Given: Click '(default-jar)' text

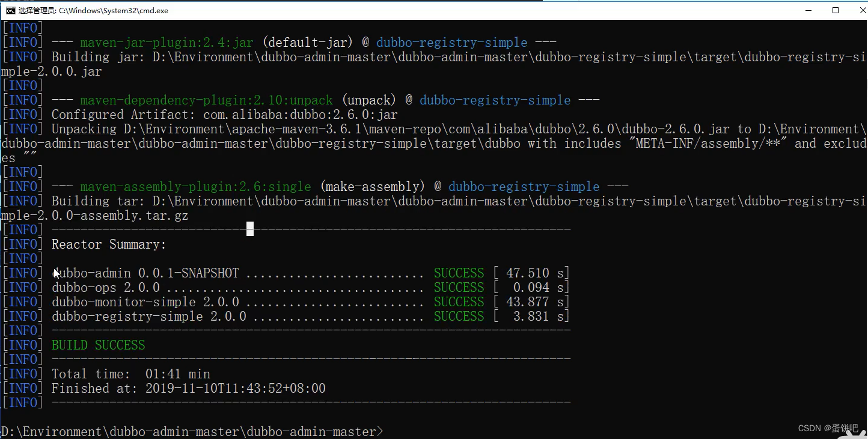Looking at the screenshot, I should tap(308, 43).
